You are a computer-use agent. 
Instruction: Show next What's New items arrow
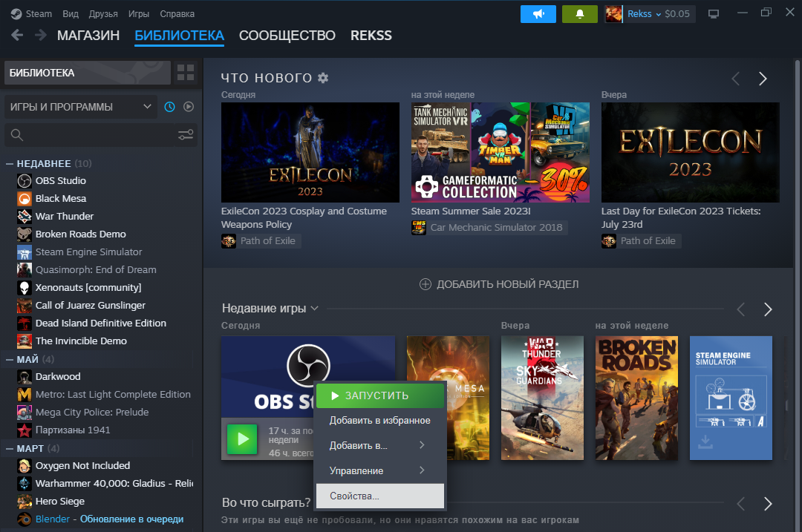point(763,79)
